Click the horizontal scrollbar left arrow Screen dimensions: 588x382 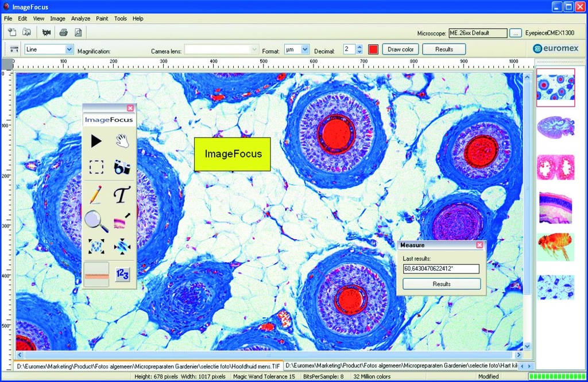(20, 354)
